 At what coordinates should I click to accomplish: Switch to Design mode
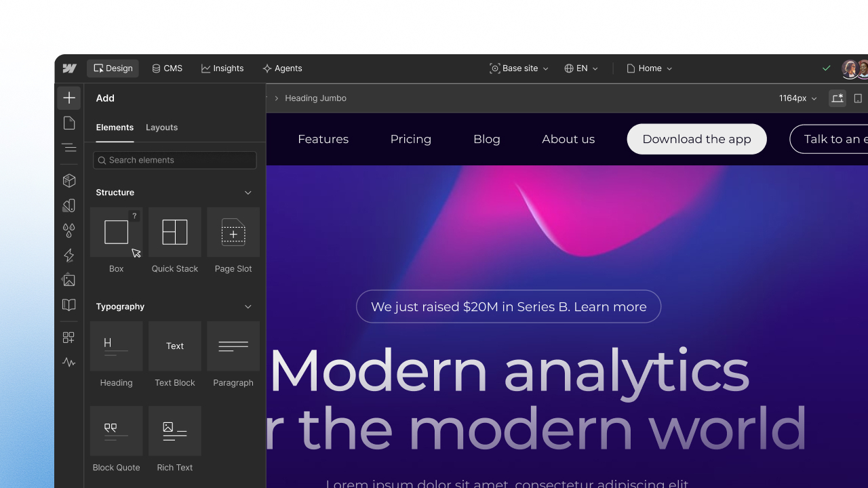[113, 68]
